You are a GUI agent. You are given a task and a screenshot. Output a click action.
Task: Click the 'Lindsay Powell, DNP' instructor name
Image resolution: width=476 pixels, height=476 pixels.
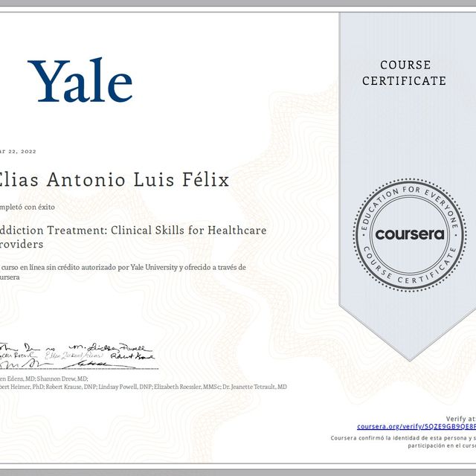pos(125,387)
